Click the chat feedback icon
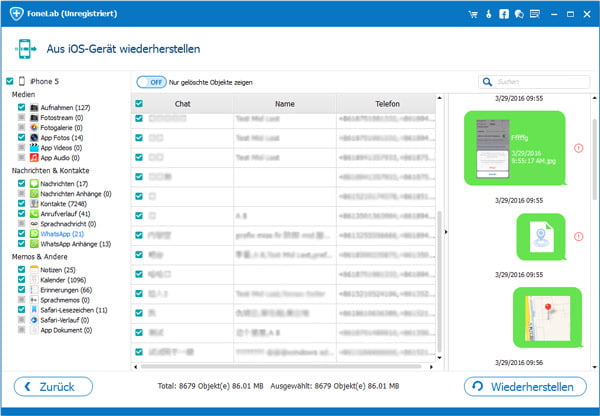The height and width of the screenshot is (416, 600). coord(519,15)
